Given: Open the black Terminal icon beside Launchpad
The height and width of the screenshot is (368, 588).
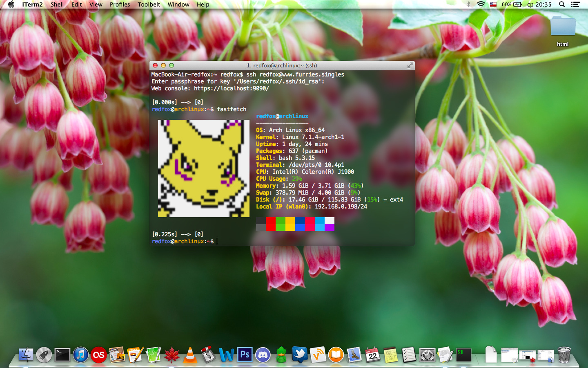Looking at the screenshot, I should click(x=62, y=355).
